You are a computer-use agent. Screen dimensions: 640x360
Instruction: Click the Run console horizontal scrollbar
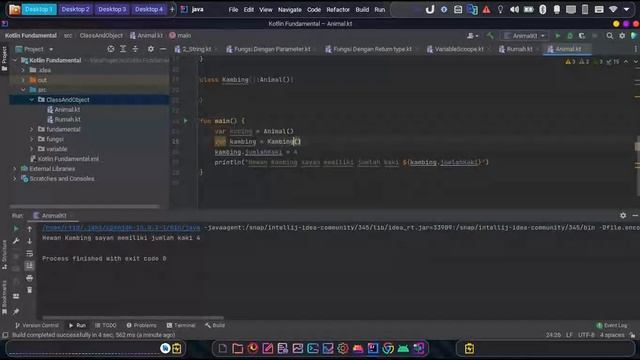coord(133,318)
